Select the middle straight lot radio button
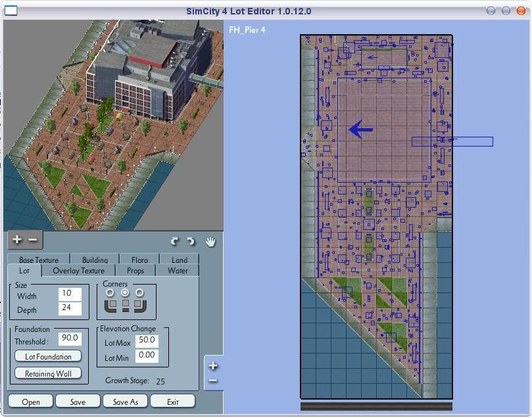532x418 pixels. 125,292
